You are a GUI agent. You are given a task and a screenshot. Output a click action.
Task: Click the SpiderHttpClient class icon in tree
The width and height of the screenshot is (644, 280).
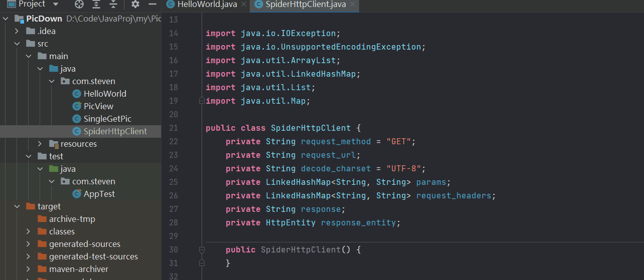(76, 131)
